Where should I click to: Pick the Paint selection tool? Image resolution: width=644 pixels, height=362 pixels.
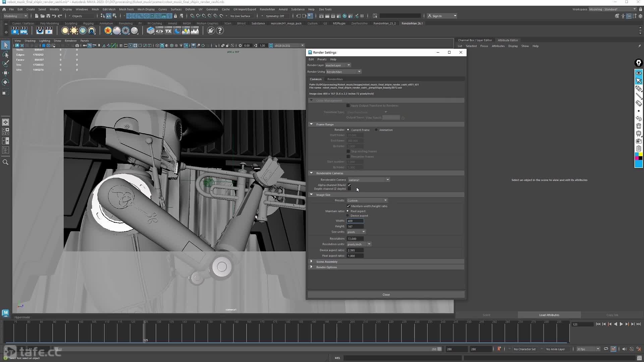5,63
